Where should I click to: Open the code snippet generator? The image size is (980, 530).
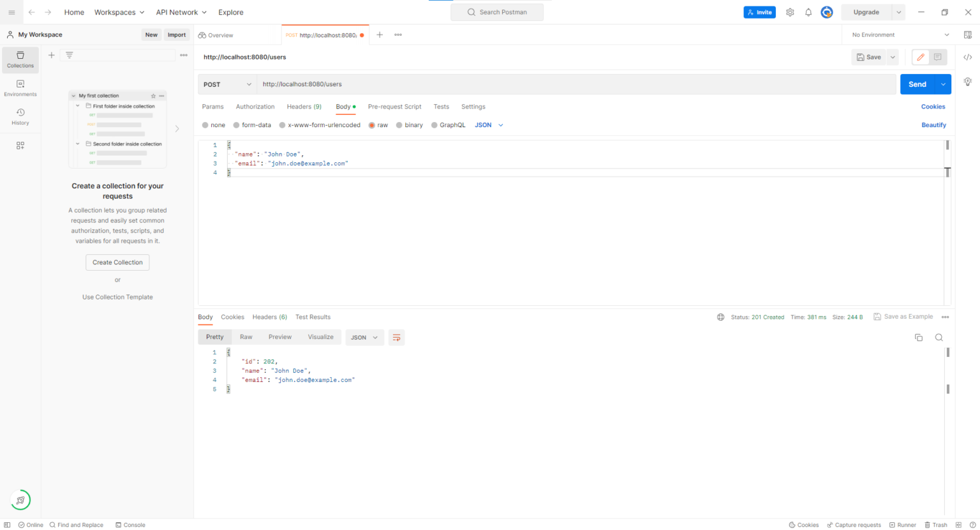point(967,57)
